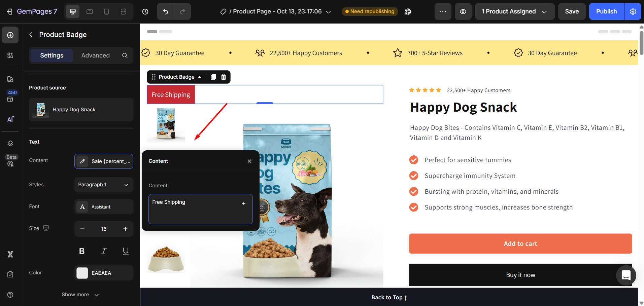
Task: Open the Settings tab in Product Badge panel
Action: (x=51, y=55)
